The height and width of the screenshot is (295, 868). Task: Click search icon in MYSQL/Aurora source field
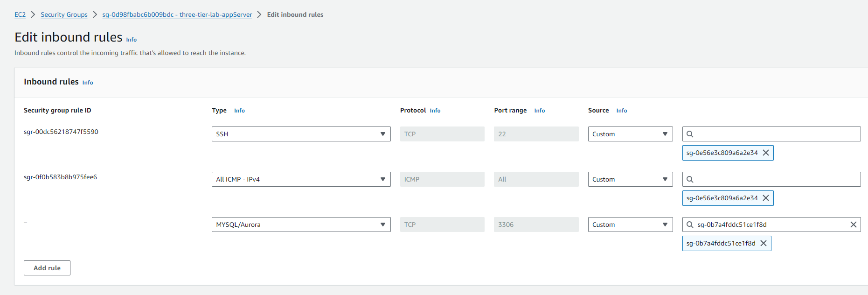[690, 225]
